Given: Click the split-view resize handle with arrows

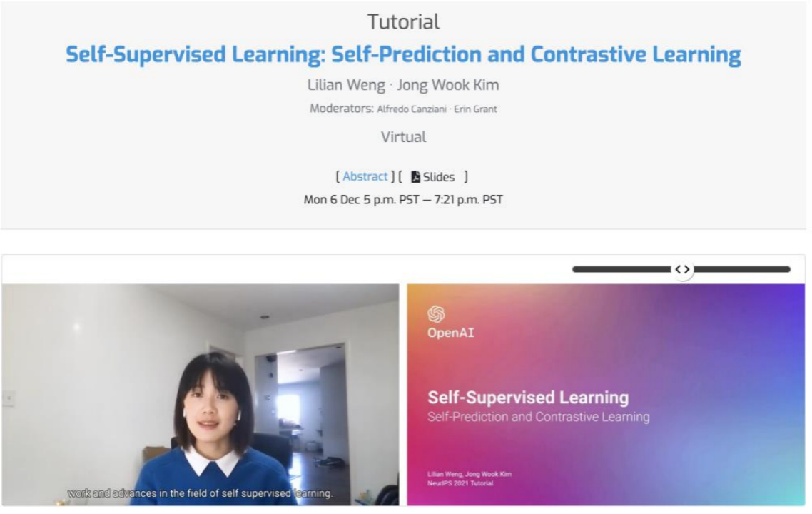Looking at the screenshot, I should (682, 269).
